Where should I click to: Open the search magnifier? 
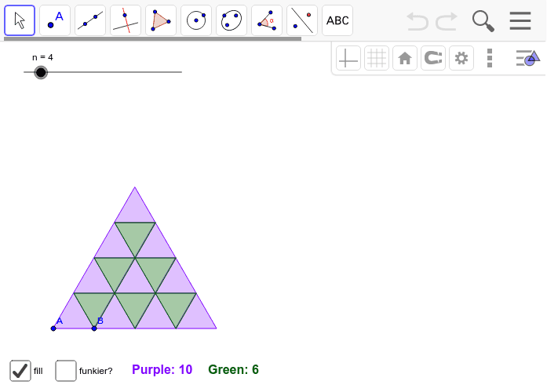(483, 21)
